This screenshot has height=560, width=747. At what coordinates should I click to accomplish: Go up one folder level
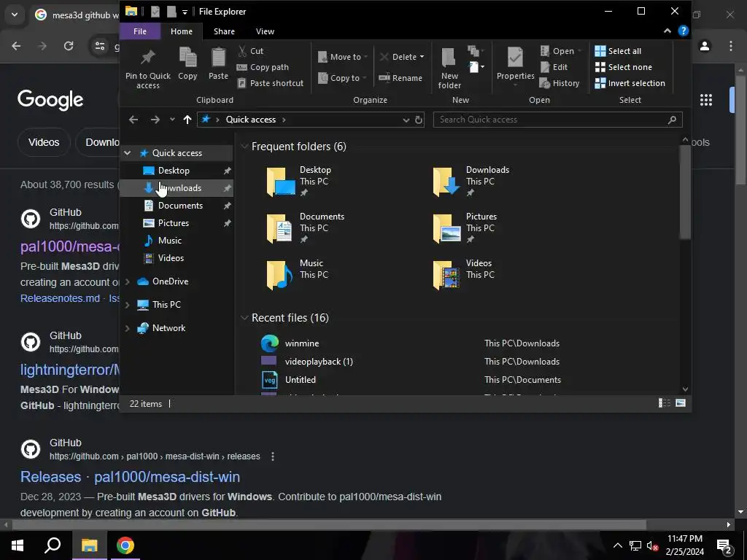pos(187,120)
